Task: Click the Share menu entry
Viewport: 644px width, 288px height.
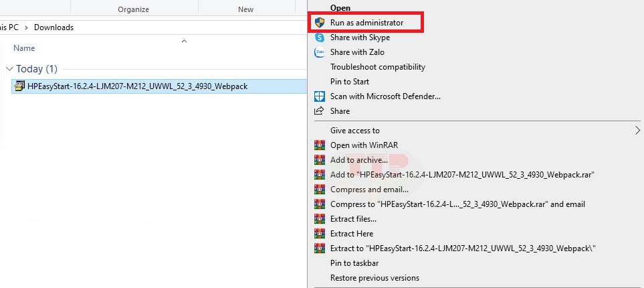Action: [340, 111]
